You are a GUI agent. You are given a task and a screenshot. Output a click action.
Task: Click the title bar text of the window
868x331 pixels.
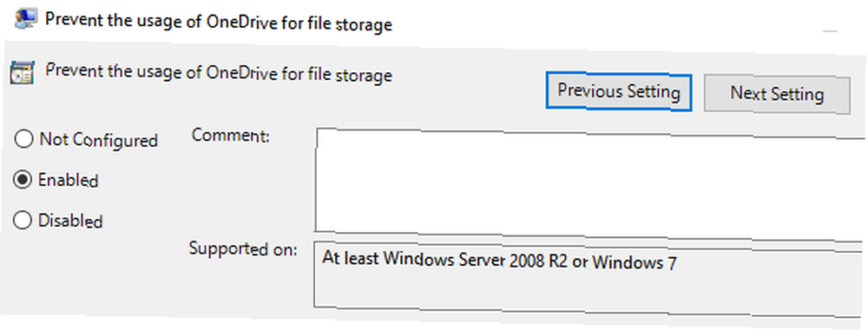coord(219,23)
